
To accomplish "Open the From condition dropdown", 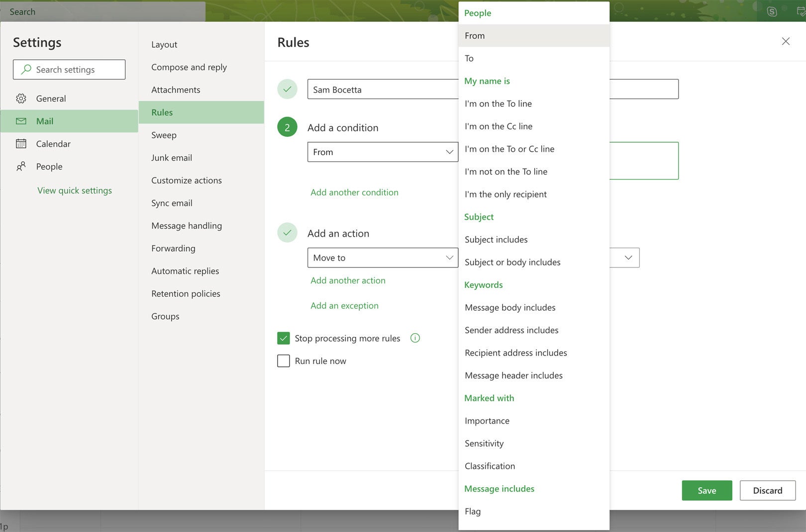I will pos(383,152).
